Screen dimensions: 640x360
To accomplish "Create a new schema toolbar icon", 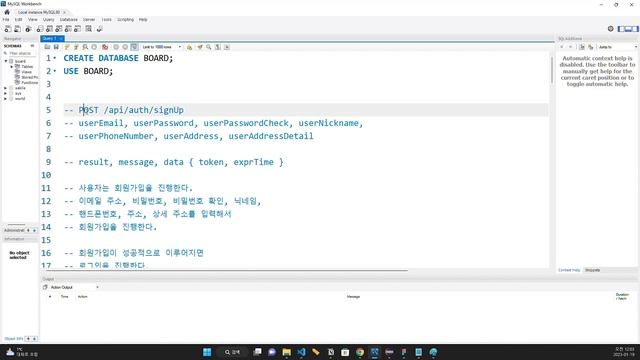I will point(40,29).
